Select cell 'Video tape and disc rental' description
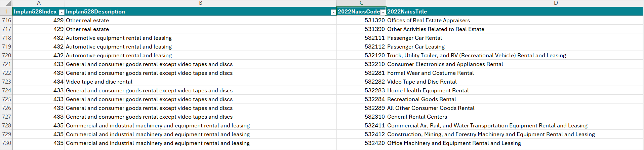Screen dimensions: 644x150 pos(201,82)
